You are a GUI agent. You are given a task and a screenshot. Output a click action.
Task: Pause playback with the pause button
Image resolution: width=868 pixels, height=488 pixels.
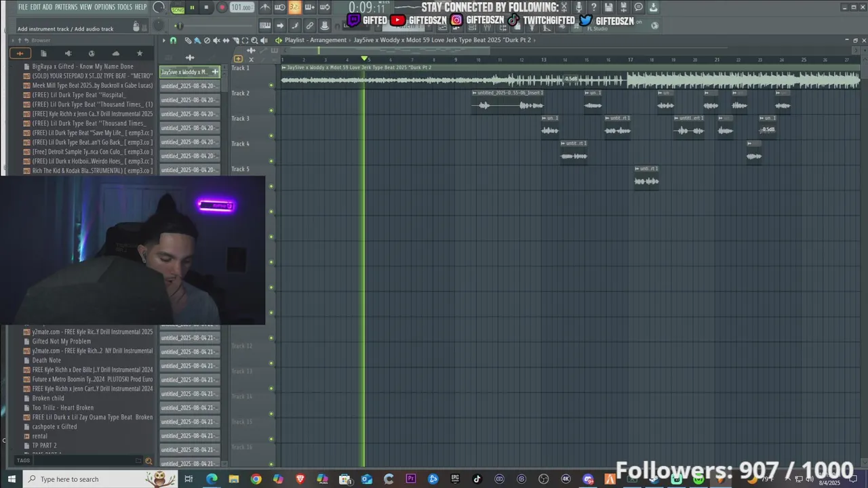coord(192,7)
